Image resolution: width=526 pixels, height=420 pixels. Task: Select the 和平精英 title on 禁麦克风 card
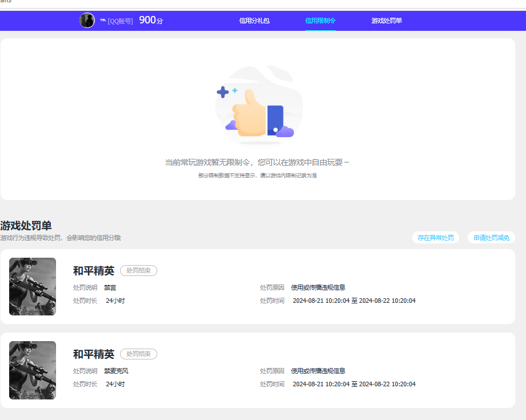94,354
